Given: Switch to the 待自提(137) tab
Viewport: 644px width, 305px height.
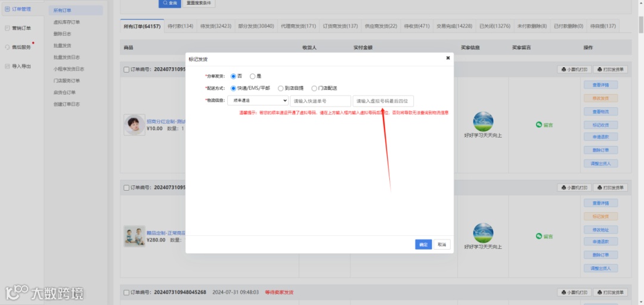Looking at the screenshot, I should [603, 26].
